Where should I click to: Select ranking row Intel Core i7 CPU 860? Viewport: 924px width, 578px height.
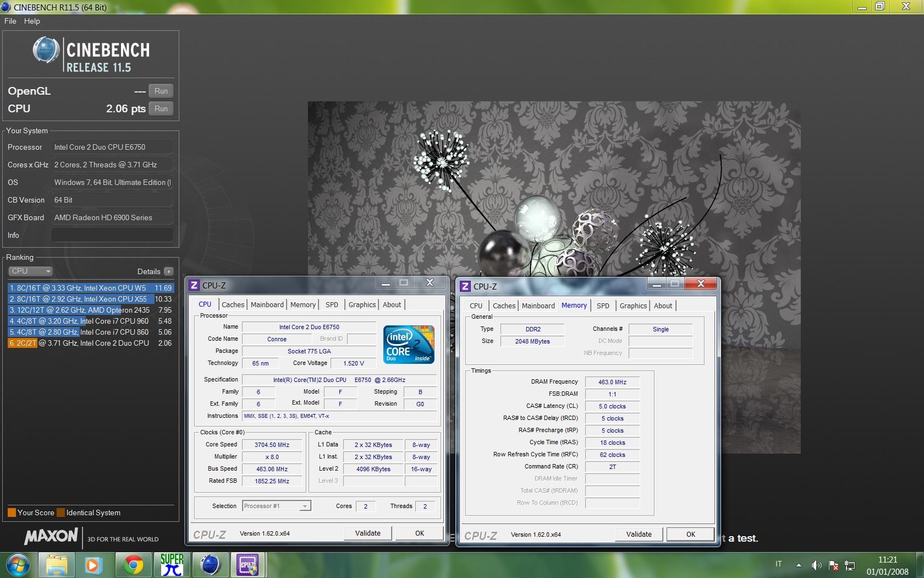pyautogui.click(x=91, y=332)
